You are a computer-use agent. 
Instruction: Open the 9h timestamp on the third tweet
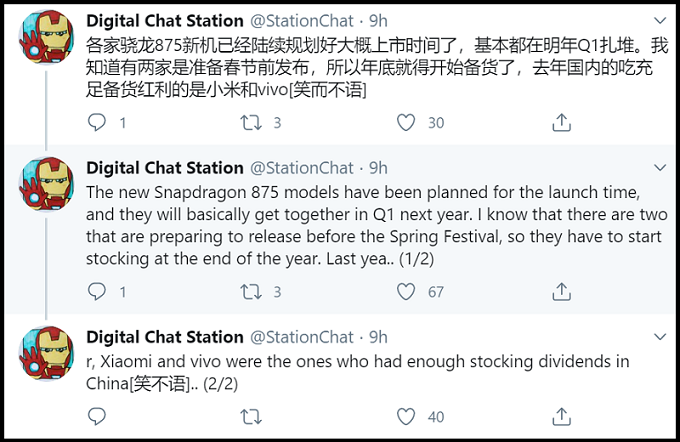pos(378,337)
